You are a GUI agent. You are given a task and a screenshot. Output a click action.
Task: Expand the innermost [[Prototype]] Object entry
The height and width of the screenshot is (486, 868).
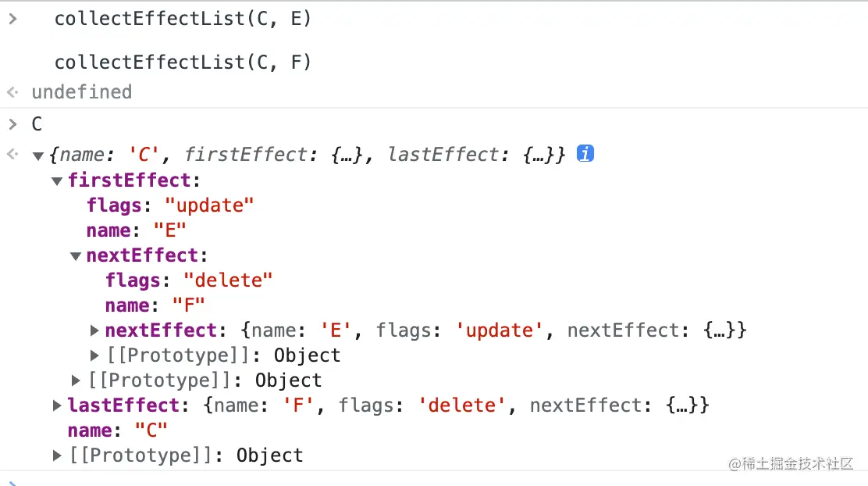pyautogui.click(x=94, y=356)
